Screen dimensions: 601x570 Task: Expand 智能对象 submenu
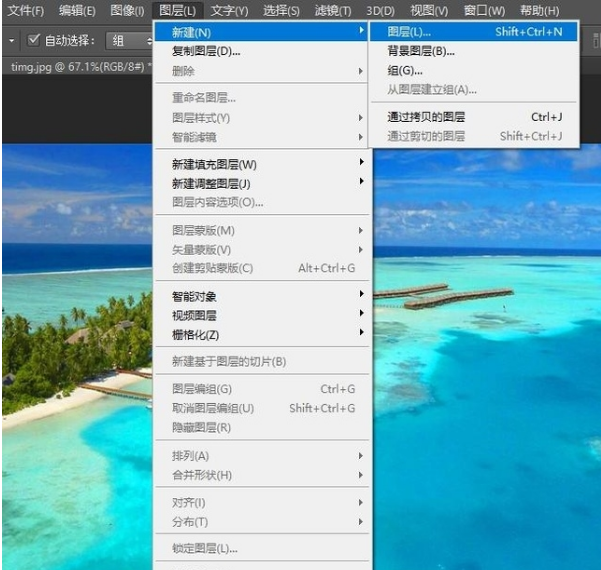pyautogui.click(x=261, y=296)
